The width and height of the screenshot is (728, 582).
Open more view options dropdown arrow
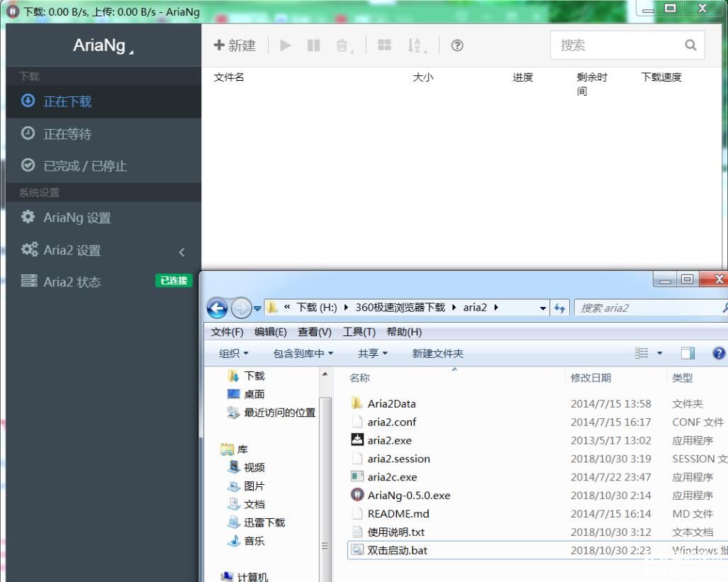tap(660, 354)
